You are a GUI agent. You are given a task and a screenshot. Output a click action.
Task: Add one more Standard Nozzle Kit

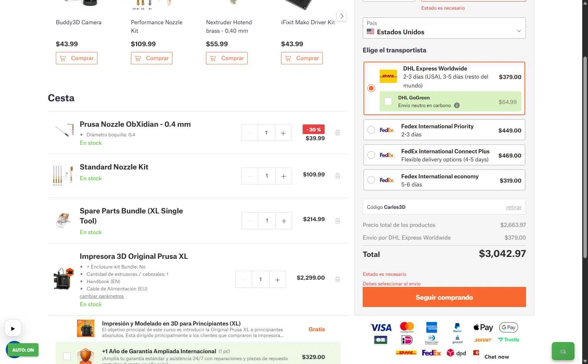click(x=283, y=176)
